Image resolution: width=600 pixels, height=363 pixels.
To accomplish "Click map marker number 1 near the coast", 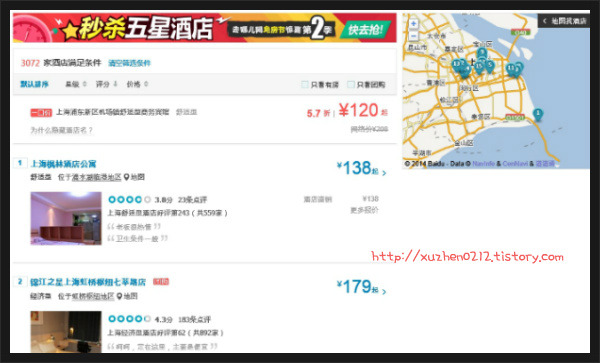I will (538, 114).
